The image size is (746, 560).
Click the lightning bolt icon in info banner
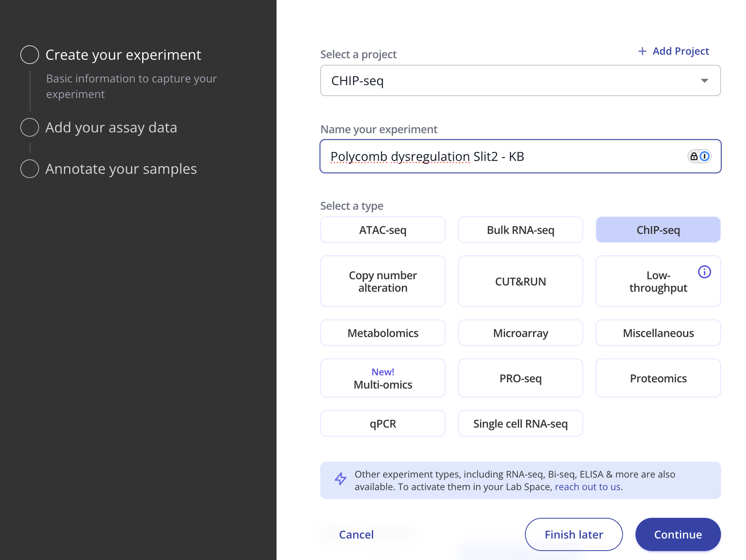click(x=341, y=479)
